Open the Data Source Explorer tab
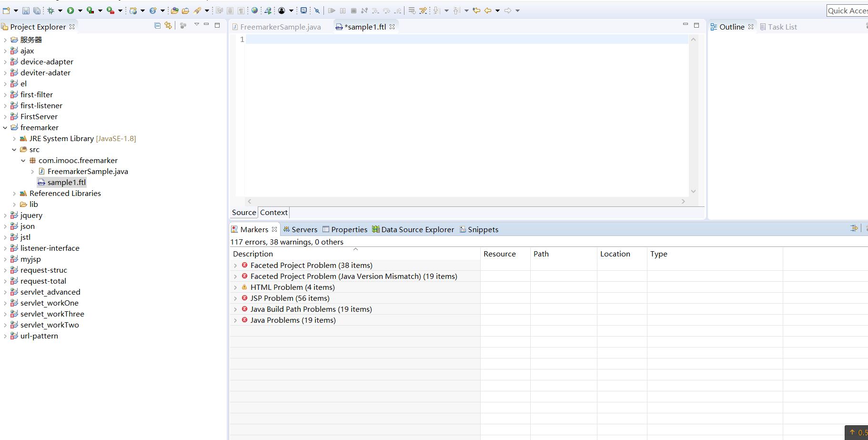 (x=413, y=230)
